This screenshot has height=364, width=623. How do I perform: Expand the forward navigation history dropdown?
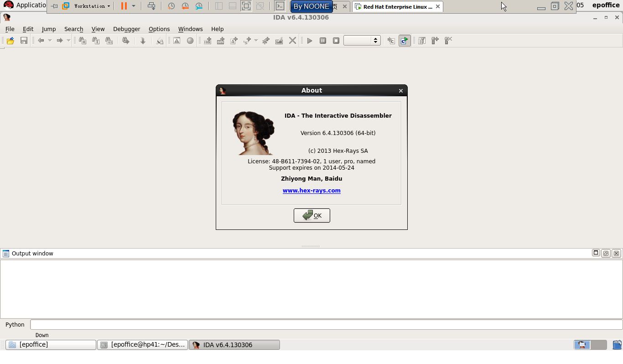point(68,41)
